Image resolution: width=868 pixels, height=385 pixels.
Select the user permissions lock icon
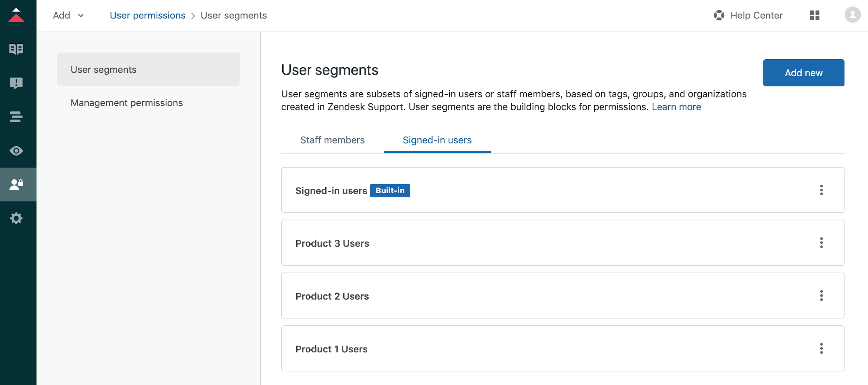[16, 185]
